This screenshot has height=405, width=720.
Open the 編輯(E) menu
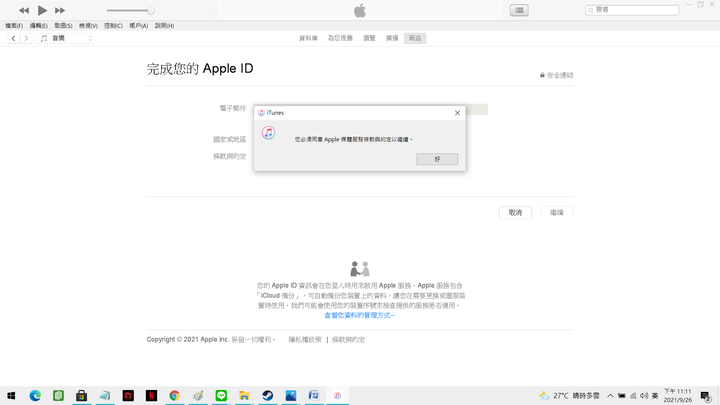39,26
